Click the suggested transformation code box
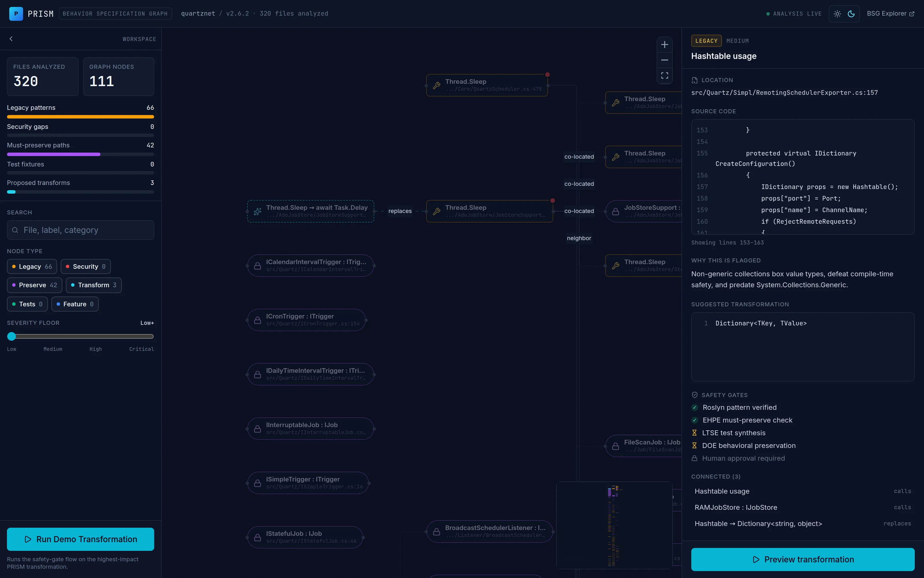 tap(803, 347)
